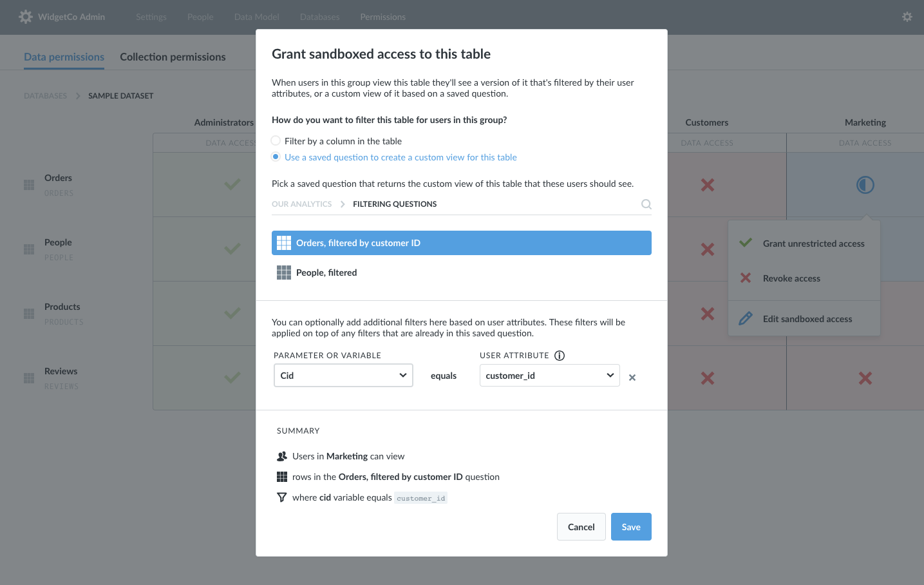
Task: Save the sandboxed access settings
Action: [631, 527]
